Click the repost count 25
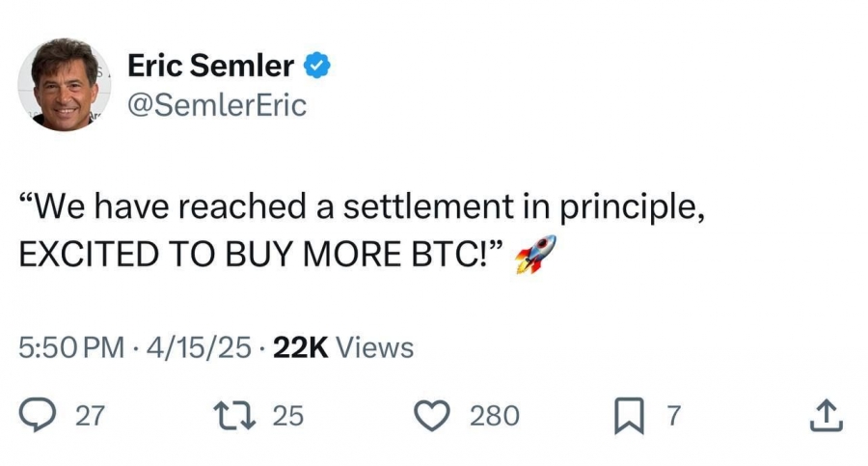This screenshot has width=868, height=466. click(x=287, y=416)
